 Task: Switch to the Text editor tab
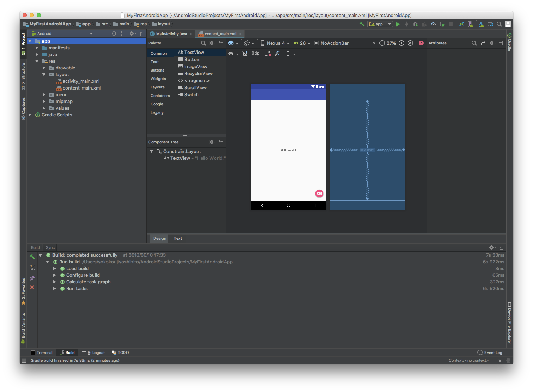178,238
